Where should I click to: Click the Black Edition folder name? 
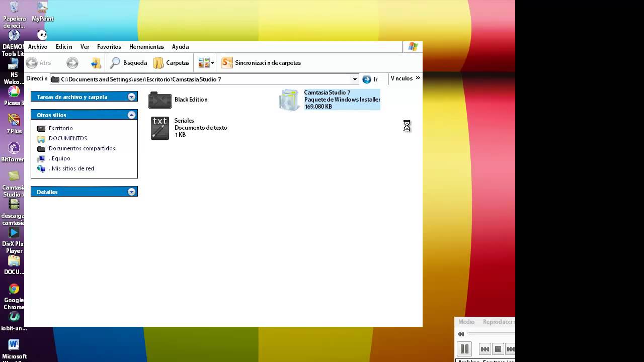tap(191, 100)
